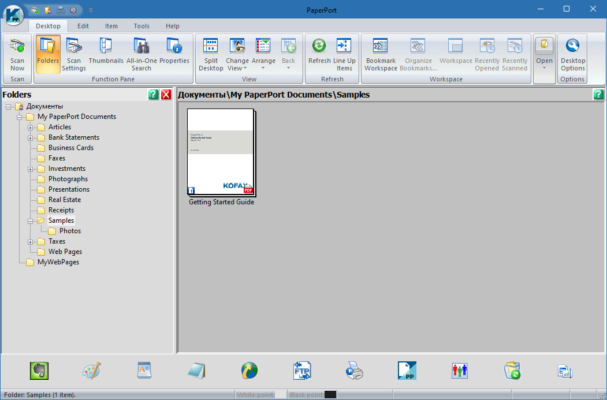Image resolution: width=607 pixels, height=400 pixels.
Task: Open the Edit ribbon tab
Action: click(x=83, y=26)
